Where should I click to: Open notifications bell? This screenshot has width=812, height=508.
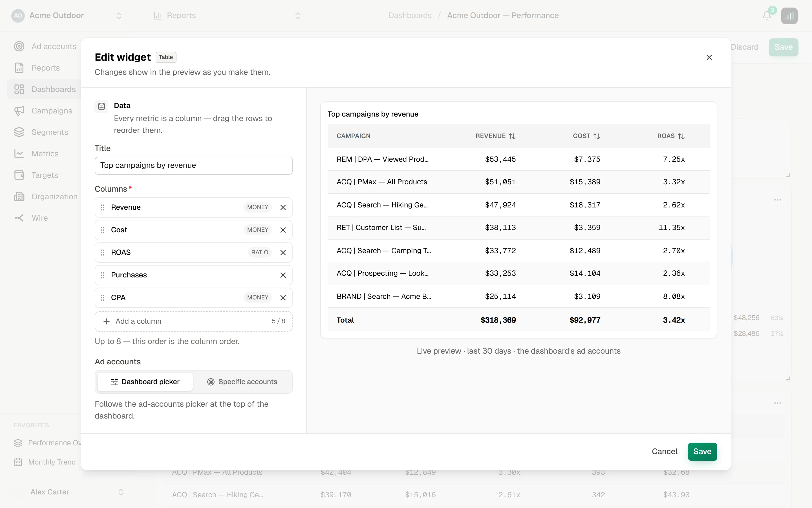[767, 16]
